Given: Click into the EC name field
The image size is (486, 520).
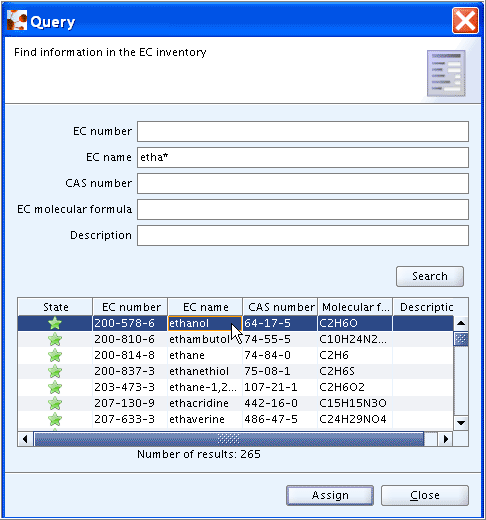Looking at the screenshot, I should [x=303, y=157].
